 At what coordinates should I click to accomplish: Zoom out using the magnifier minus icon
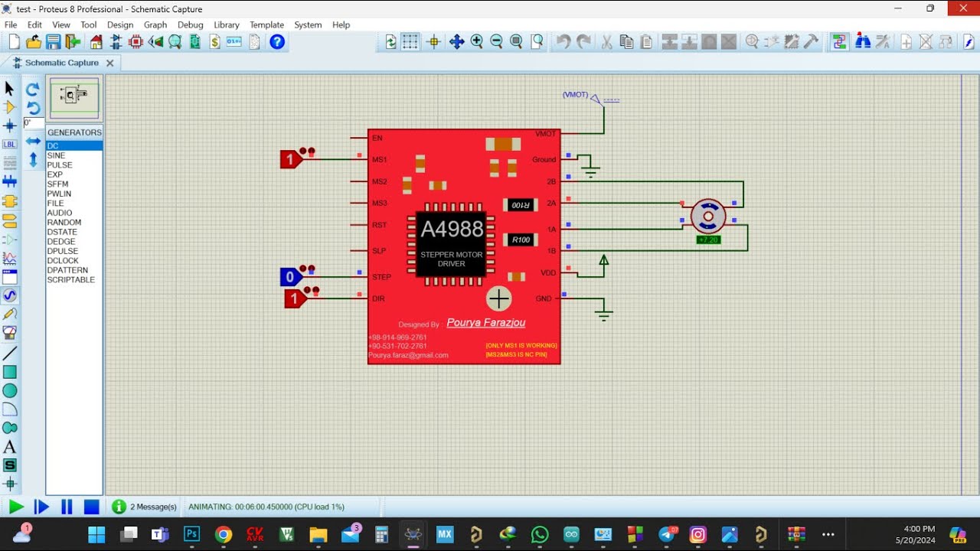coord(496,42)
